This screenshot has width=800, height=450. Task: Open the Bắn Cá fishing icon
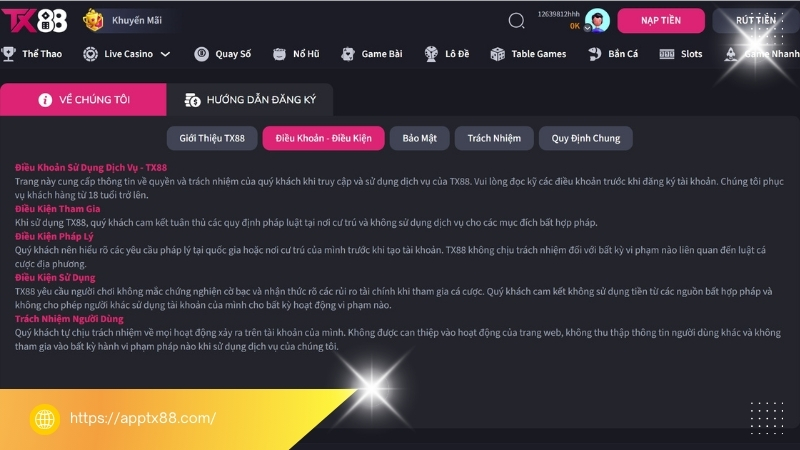coord(594,54)
